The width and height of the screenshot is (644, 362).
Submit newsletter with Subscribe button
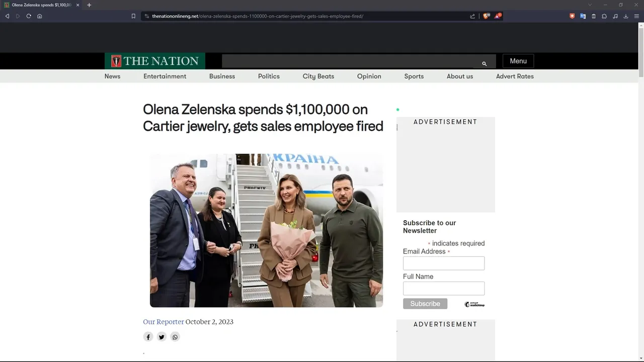coord(425,304)
